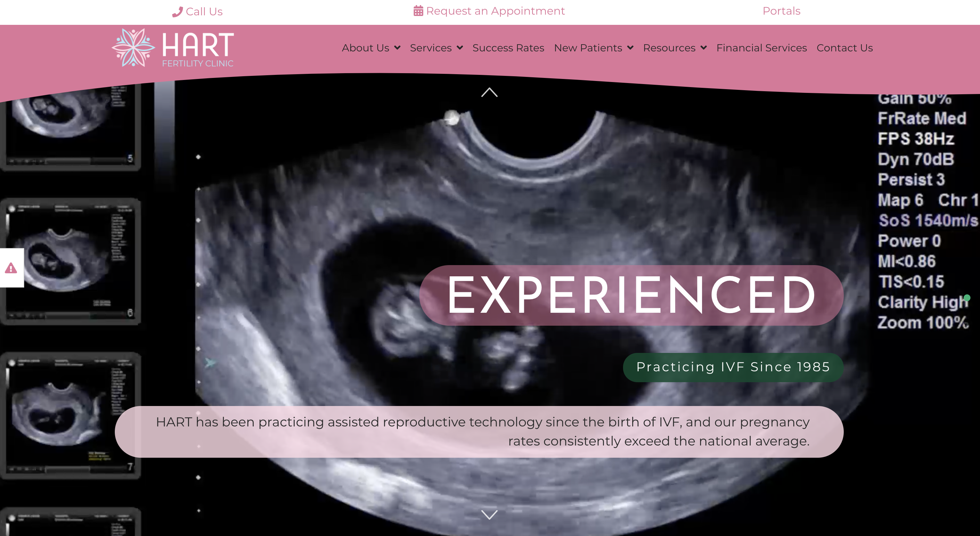Click the phone icon beside Call Us

click(177, 12)
